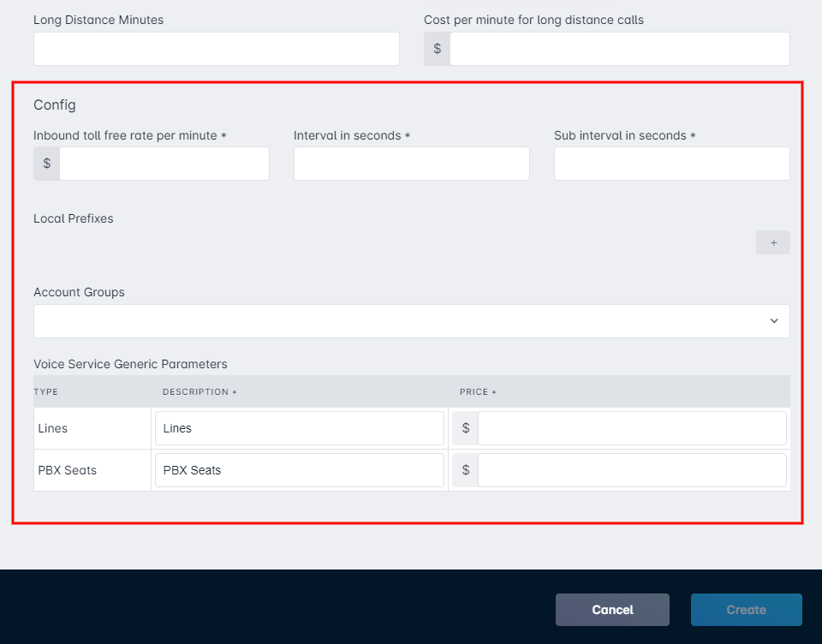Open the Account Groups dropdown

click(412, 321)
